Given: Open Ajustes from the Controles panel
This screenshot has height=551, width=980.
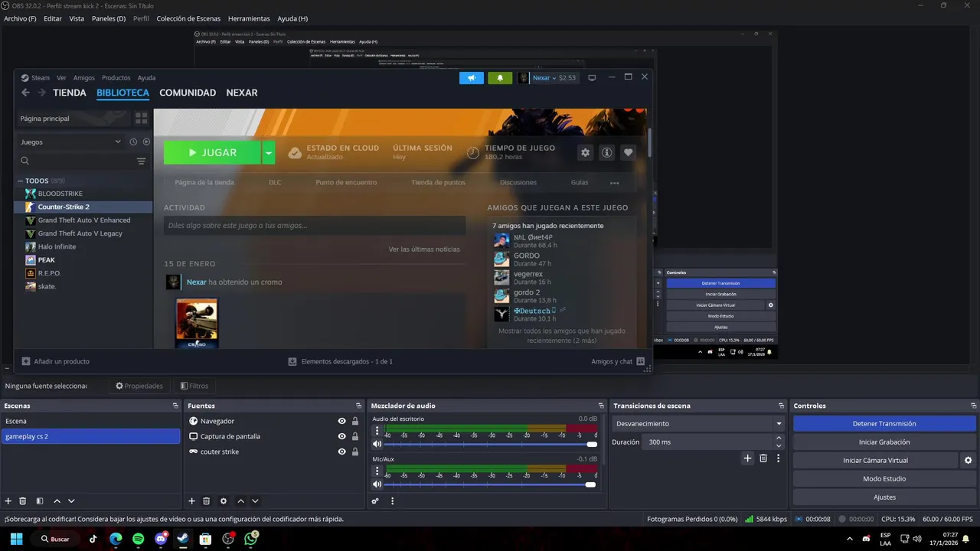Looking at the screenshot, I should [x=884, y=497].
